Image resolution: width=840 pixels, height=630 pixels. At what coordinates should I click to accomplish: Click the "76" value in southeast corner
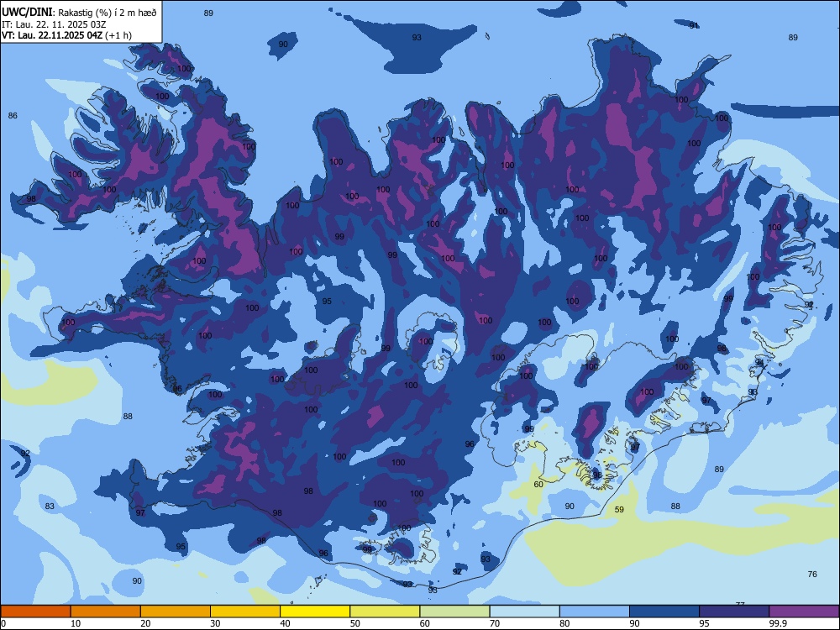pos(812,575)
